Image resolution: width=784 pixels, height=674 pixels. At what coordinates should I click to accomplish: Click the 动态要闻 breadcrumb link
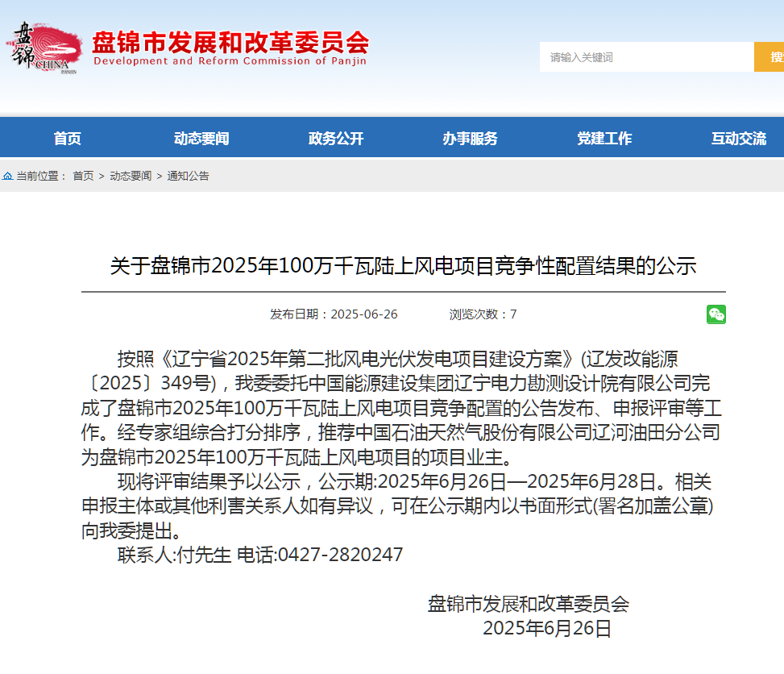(x=131, y=176)
